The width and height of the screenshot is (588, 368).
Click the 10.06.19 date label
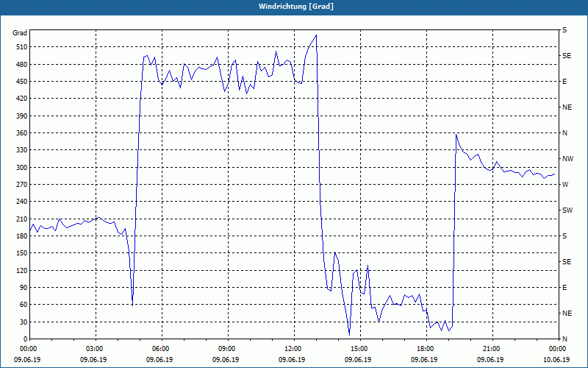(556, 360)
